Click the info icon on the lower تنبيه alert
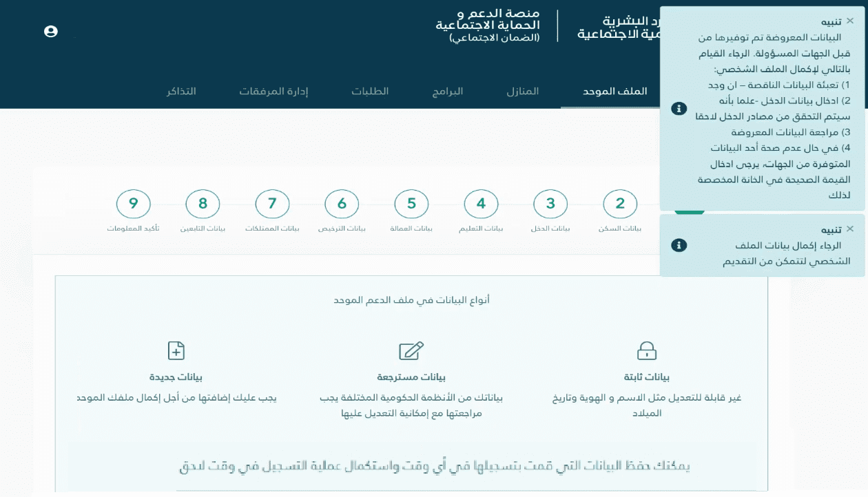 679,245
